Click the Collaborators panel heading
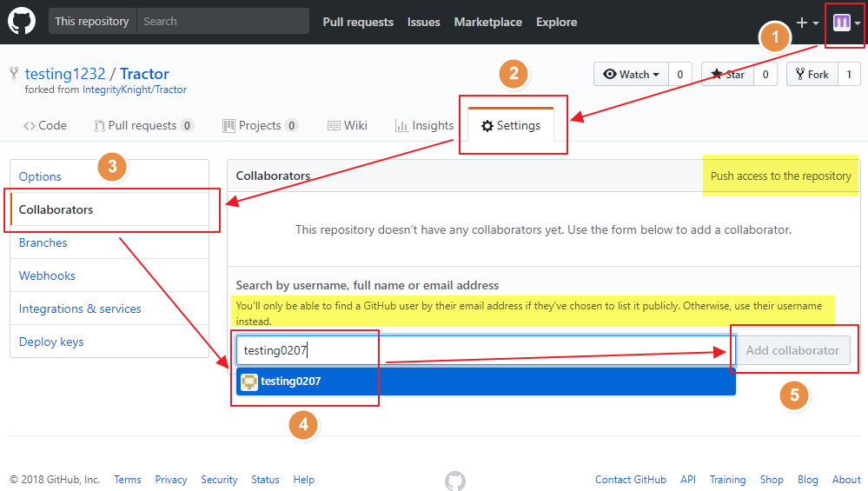This screenshot has height=491, width=868. (273, 176)
